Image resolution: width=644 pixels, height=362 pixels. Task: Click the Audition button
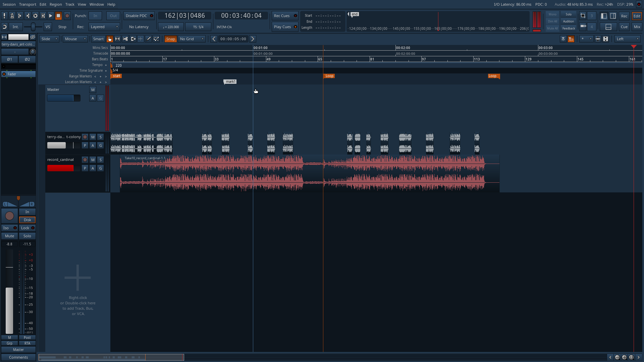tap(569, 21)
